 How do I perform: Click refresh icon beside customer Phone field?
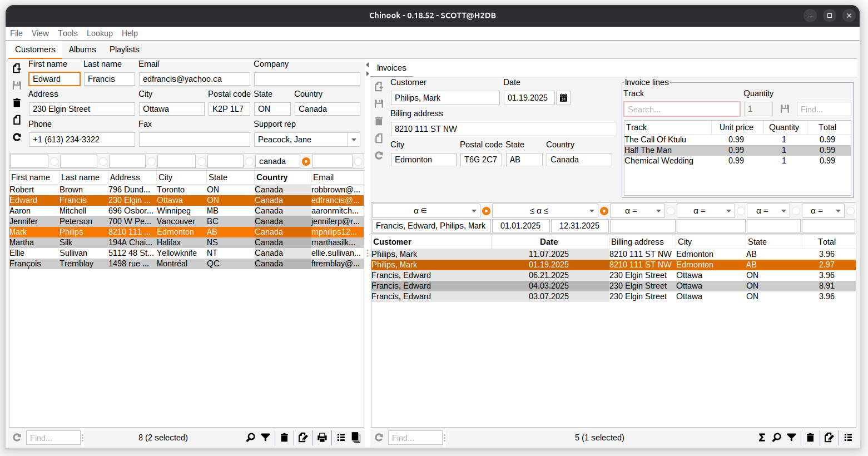click(17, 137)
